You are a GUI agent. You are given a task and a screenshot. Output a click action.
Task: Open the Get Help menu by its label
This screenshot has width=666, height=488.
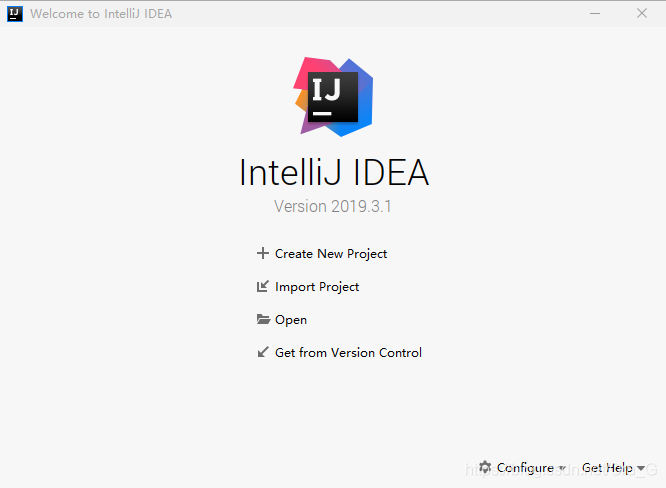click(607, 468)
